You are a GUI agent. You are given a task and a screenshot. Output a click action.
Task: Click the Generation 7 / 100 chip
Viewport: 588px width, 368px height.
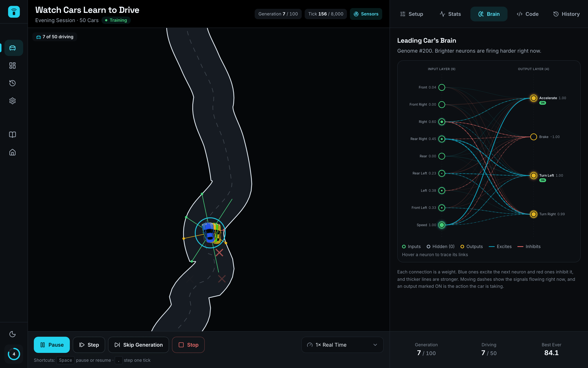click(278, 14)
